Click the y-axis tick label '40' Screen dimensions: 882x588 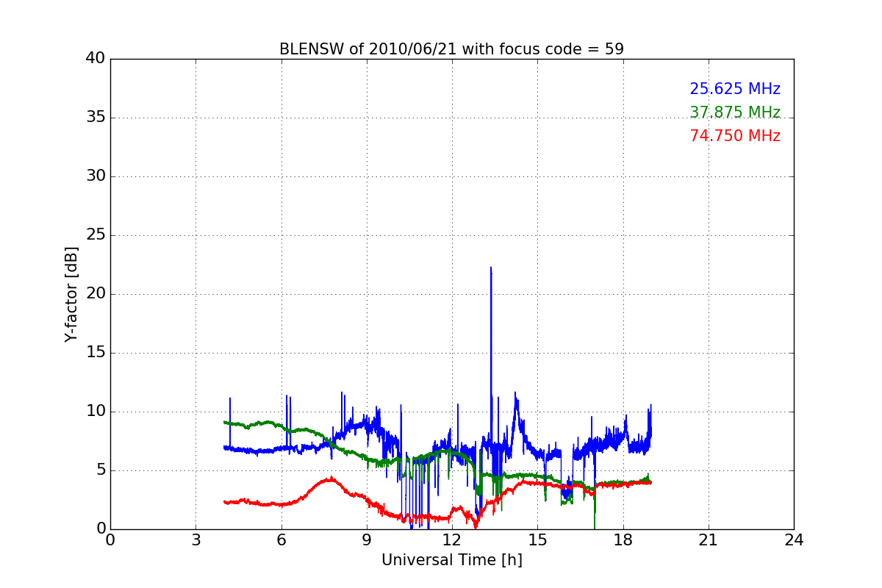tap(96, 59)
